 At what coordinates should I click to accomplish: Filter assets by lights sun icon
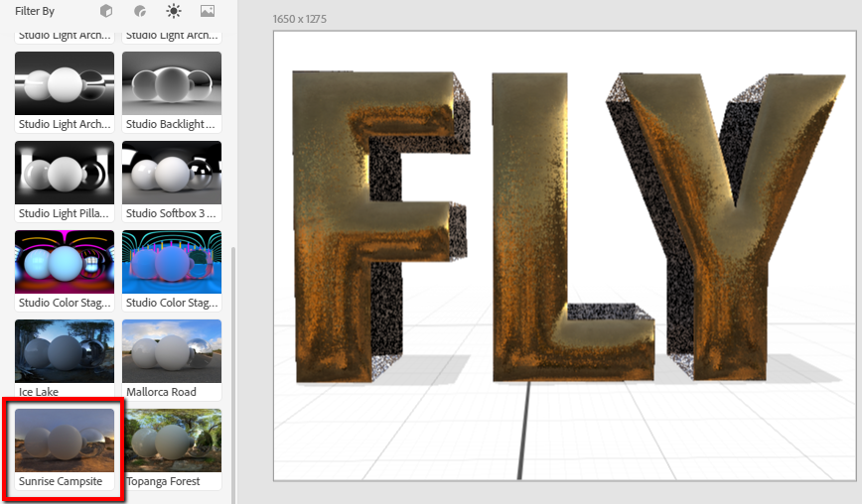(174, 11)
